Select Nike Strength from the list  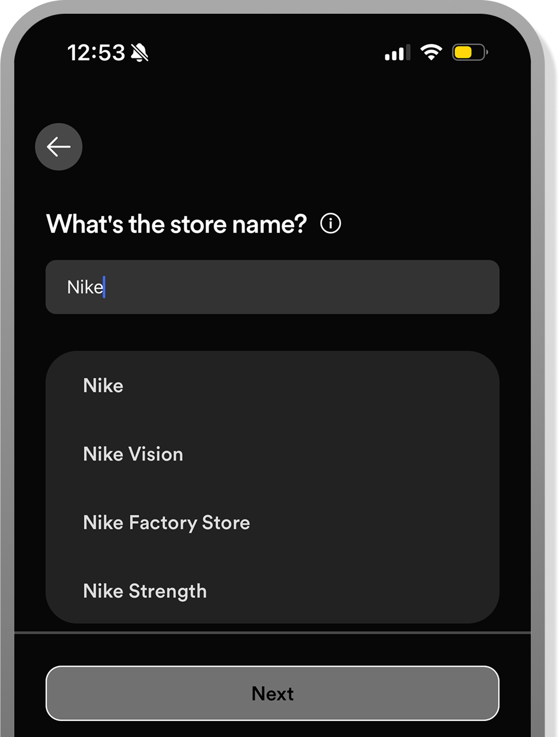[145, 591]
